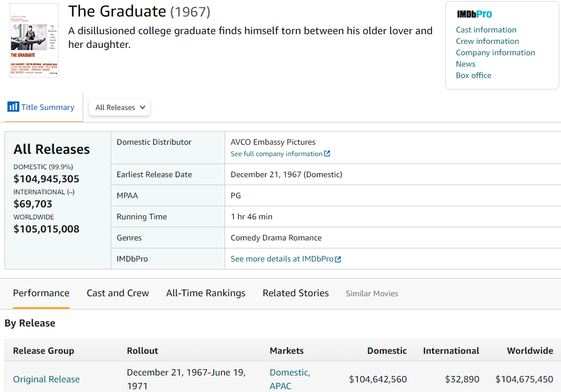This screenshot has height=392, width=561.
Task: Click the By Release heading
Action: pyautogui.click(x=30, y=323)
